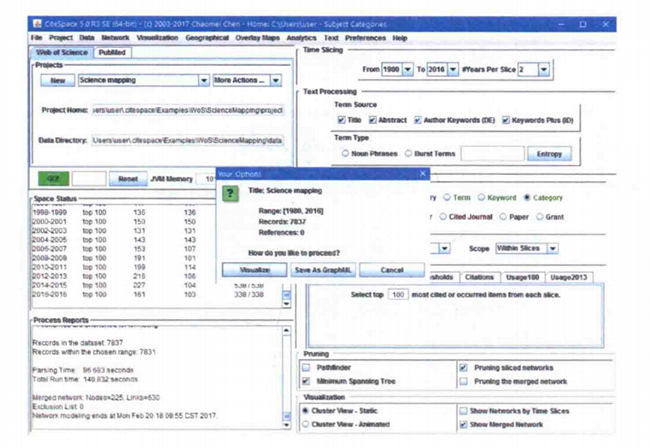650x448 pixels.
Task: Select Cluster View - Animated option
Action: [306, 424]
